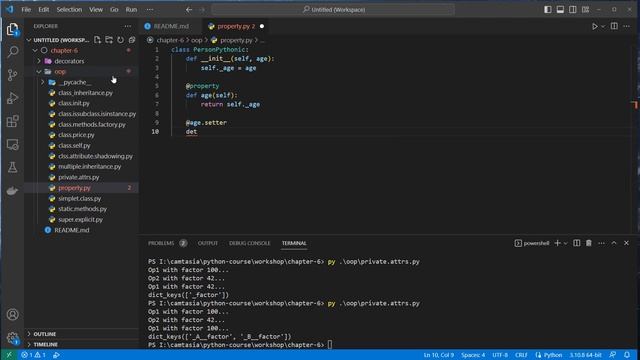Collapse the oop folder

(x=39, y=72)
